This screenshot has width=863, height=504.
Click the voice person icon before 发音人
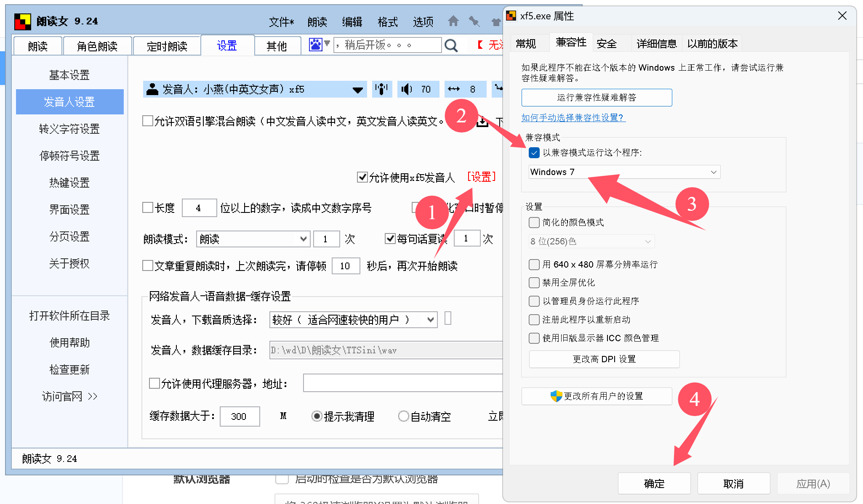pos(152,89)
